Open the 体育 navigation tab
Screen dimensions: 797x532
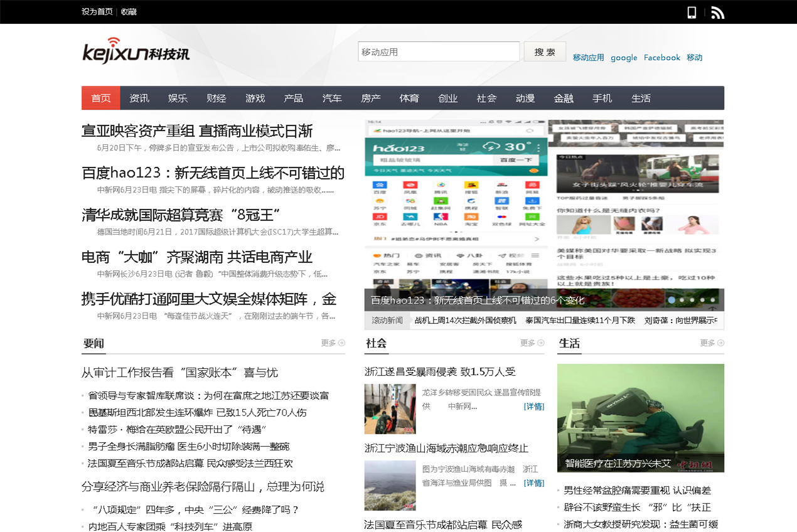point(409,98)
